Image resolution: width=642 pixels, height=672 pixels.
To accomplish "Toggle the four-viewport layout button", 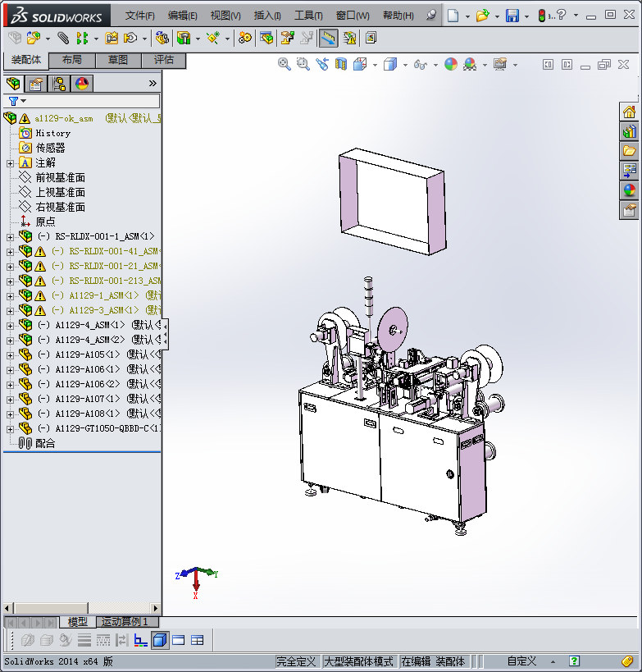I will (x=197, y=640).
